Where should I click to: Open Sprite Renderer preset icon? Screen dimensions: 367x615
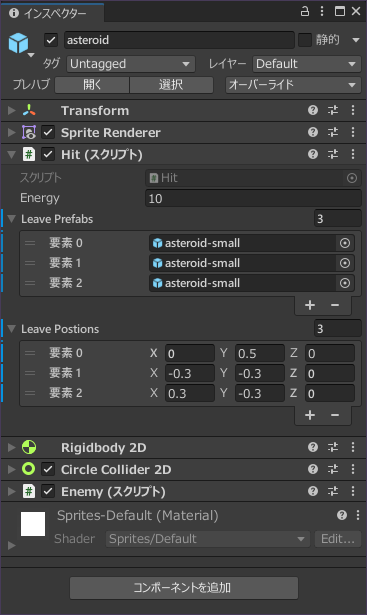333,132
